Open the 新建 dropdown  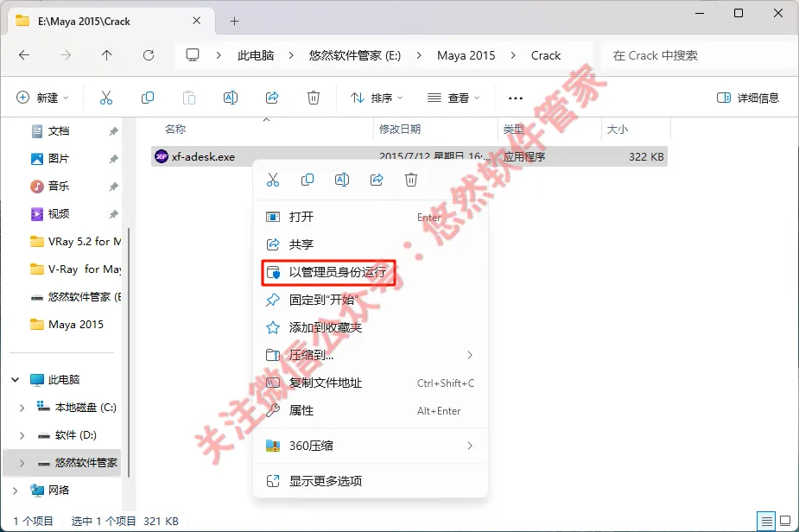43,98
